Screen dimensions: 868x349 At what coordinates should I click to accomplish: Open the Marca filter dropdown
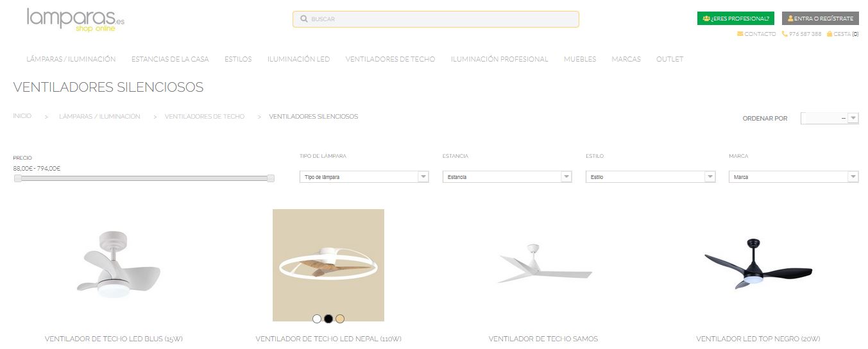794,177
